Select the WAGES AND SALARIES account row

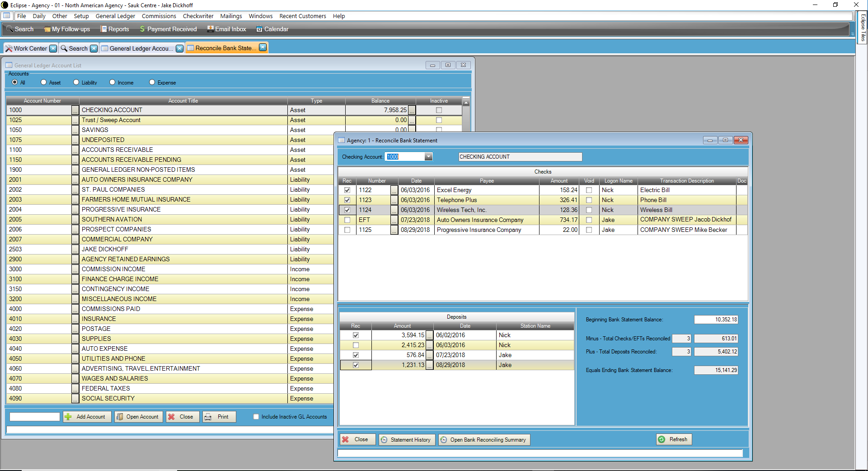170,378
